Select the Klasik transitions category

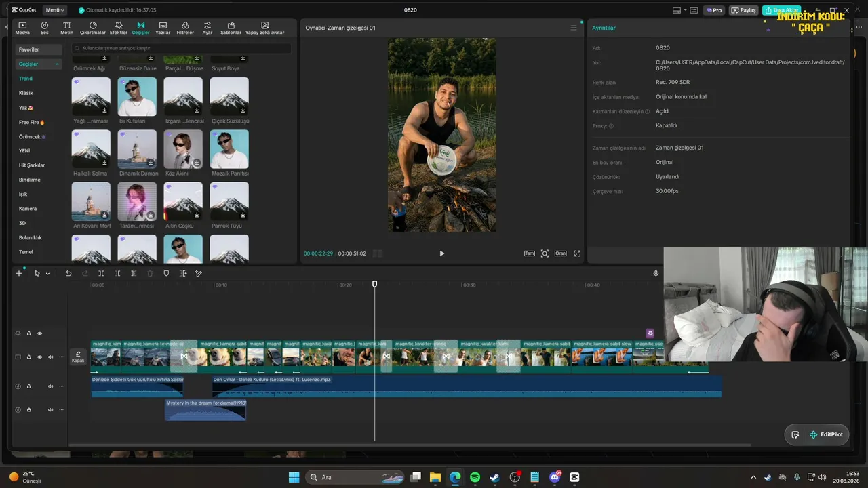point(26,93)
